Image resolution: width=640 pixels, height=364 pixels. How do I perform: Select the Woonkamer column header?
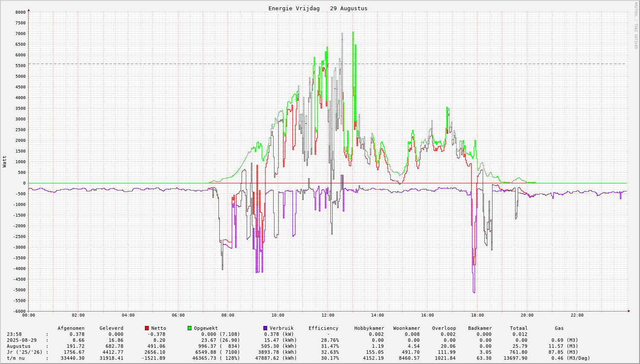[407, 328]
